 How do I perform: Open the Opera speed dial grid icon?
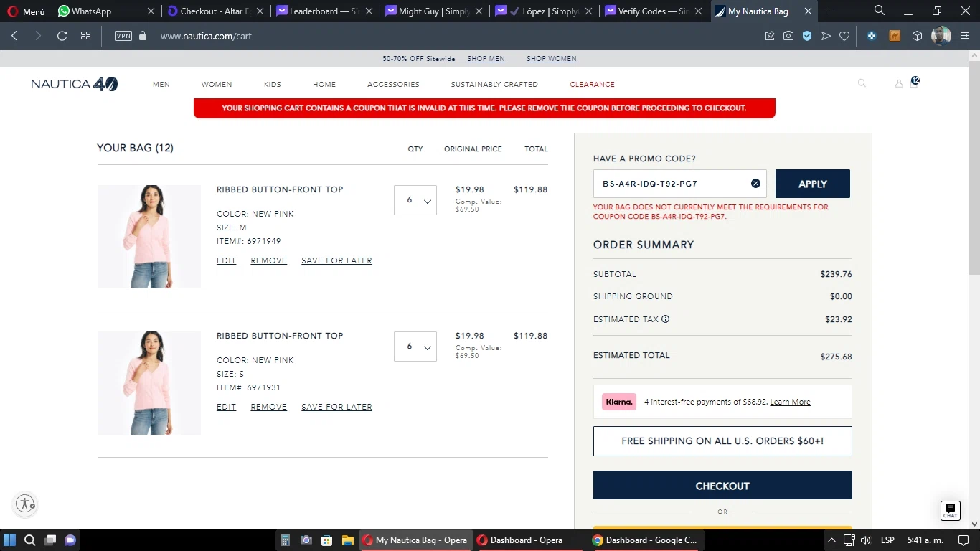tap(85, 36)
